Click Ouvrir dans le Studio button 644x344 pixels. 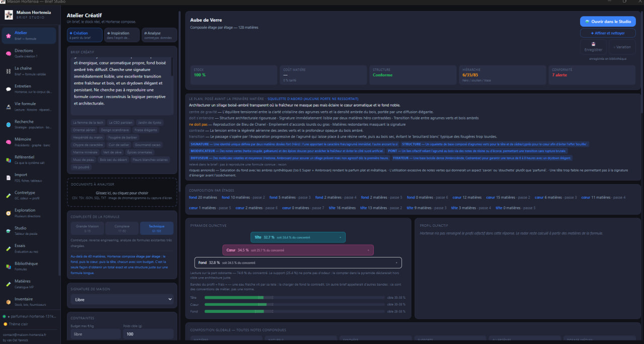point(607,22)
